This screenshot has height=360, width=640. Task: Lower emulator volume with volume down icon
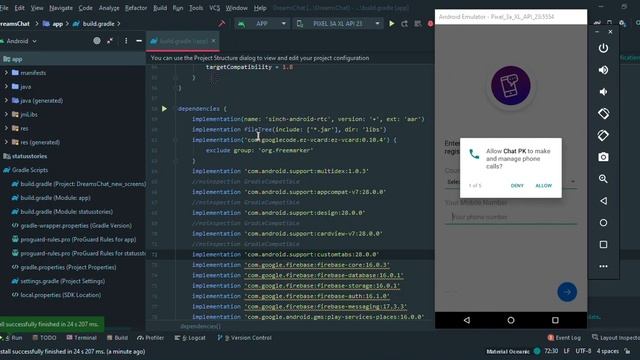(x=603, y=92)
